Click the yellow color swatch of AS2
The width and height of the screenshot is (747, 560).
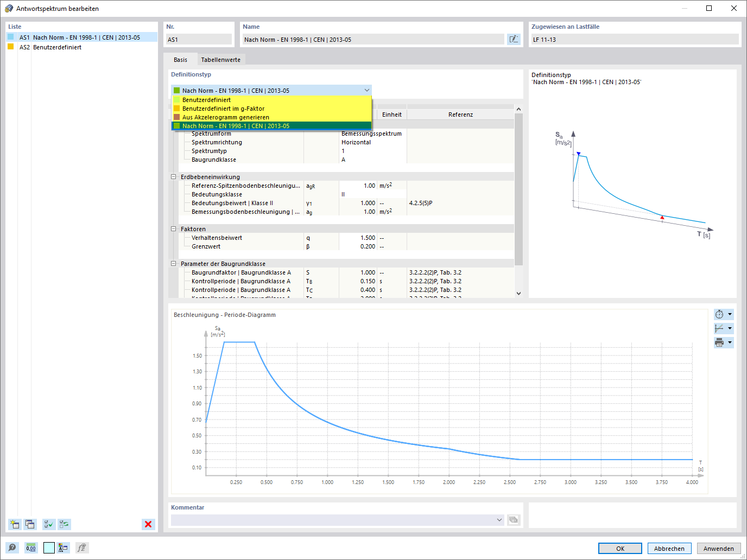(x=10, y=47)
